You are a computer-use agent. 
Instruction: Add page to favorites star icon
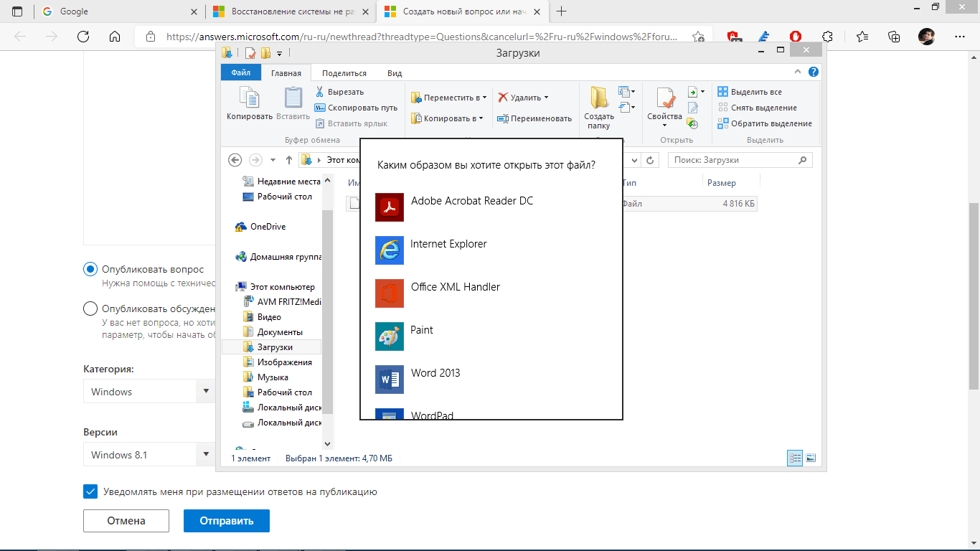pyautogui.click(x=698, y=37)
